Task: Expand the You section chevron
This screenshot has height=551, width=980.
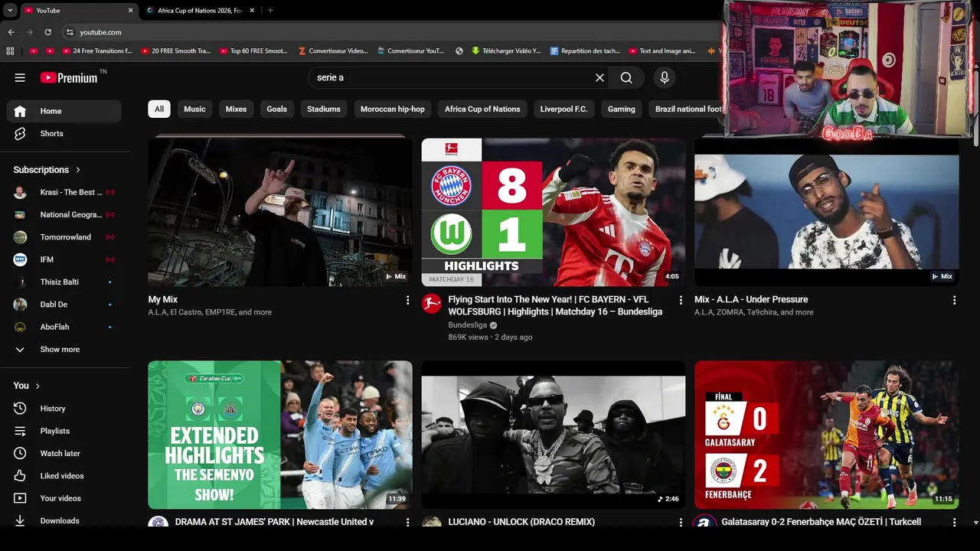Action: point(38,386)
